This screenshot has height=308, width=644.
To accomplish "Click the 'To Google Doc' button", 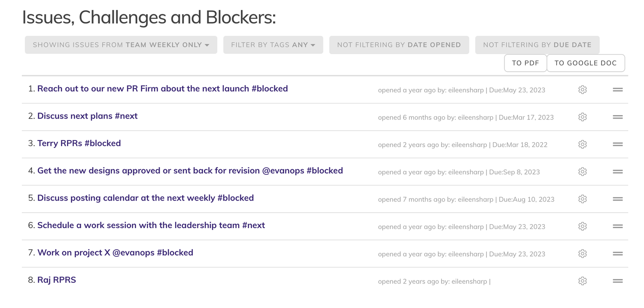I will click(x=586, y=63).
